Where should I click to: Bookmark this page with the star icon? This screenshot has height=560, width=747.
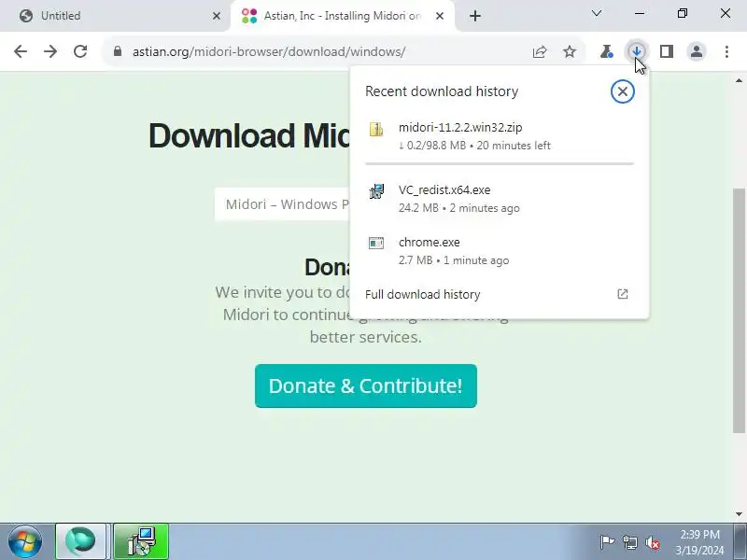pos(570,51)
